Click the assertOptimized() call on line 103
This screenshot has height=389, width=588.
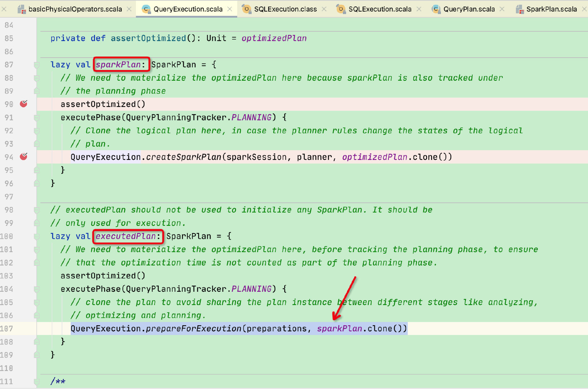(x=103, y=276)
